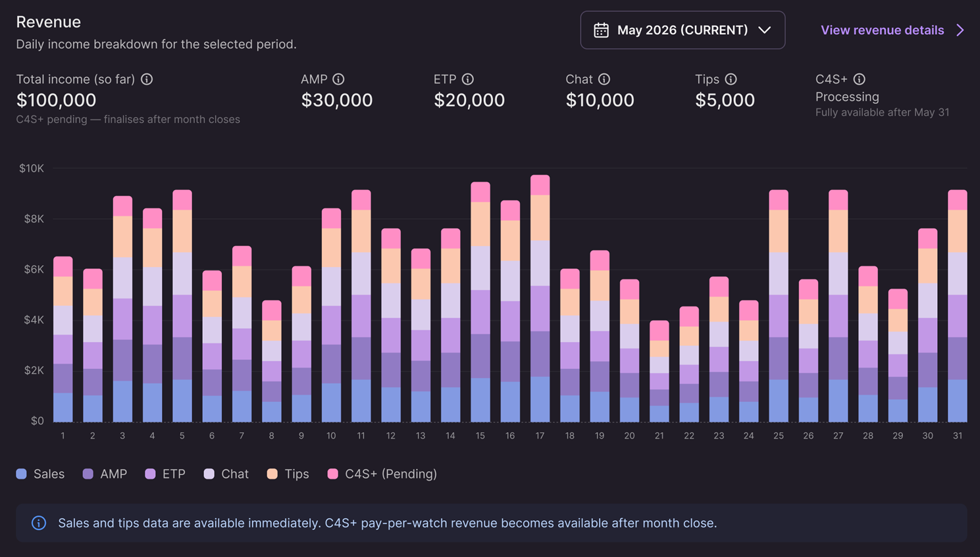Click the arrow next to View revenue details
980x557 pixels.
coord(960,30)
